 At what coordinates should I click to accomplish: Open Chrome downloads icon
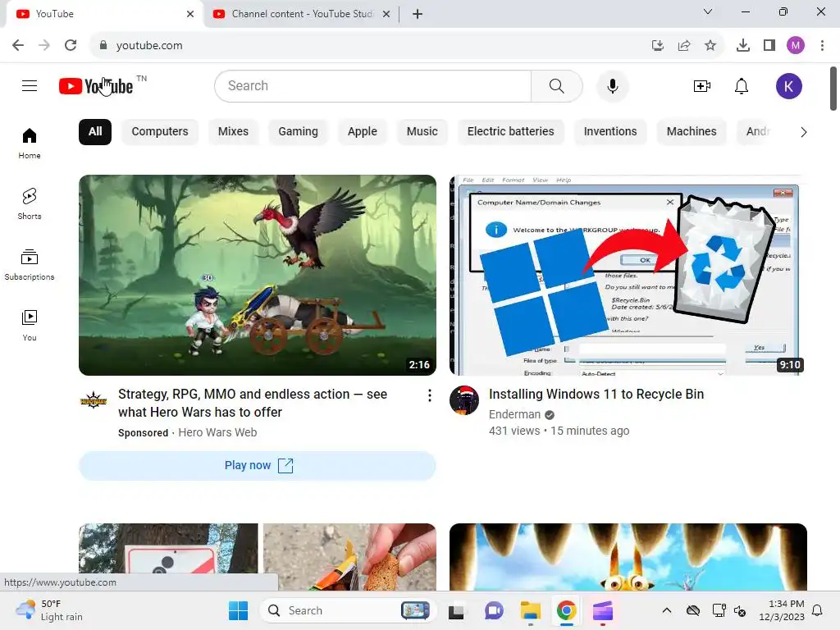[x=742, y=45]
